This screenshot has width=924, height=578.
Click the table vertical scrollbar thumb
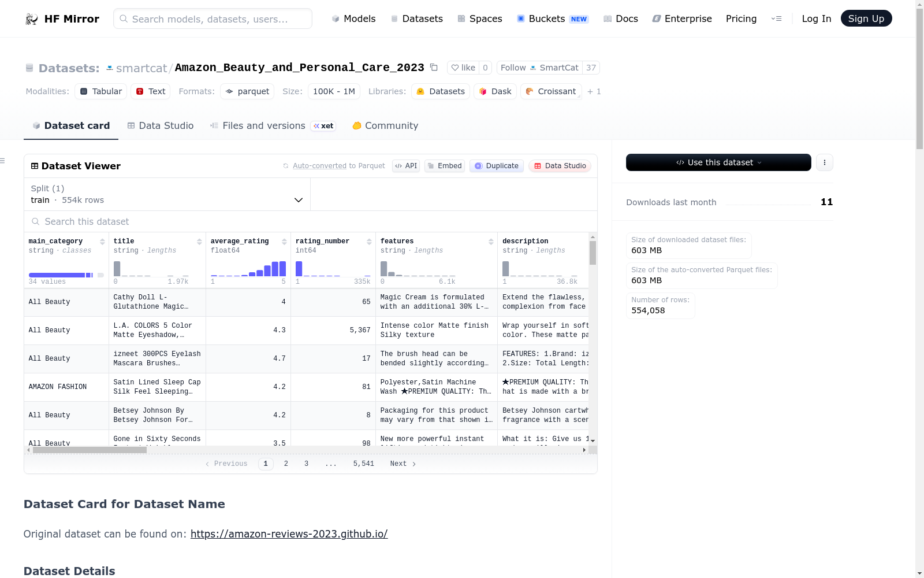coord(593,253)
